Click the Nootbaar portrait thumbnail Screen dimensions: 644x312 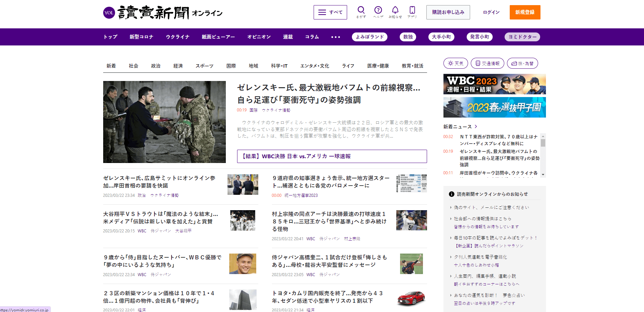pos(243,264)
